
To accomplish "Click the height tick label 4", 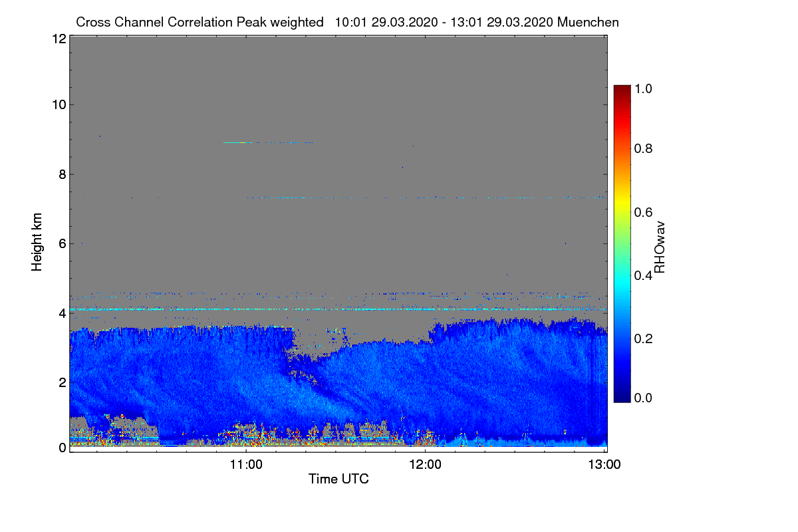I will pyautogui.click(x=62, y=313).
